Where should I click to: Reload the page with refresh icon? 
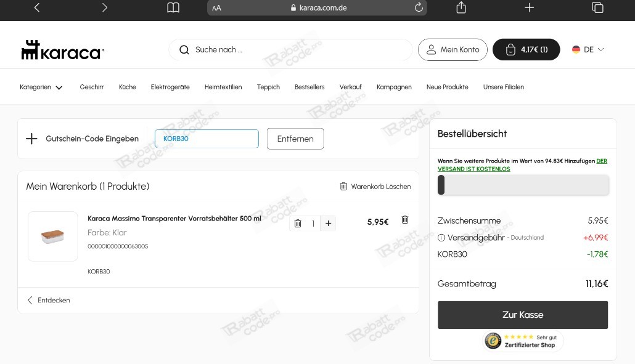(x=419, y=7)
